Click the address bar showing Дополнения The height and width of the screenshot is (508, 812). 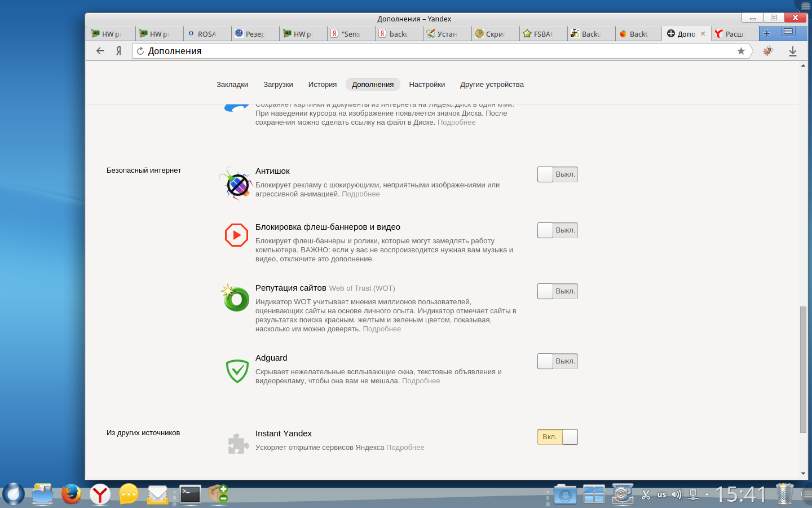(442, 51)
